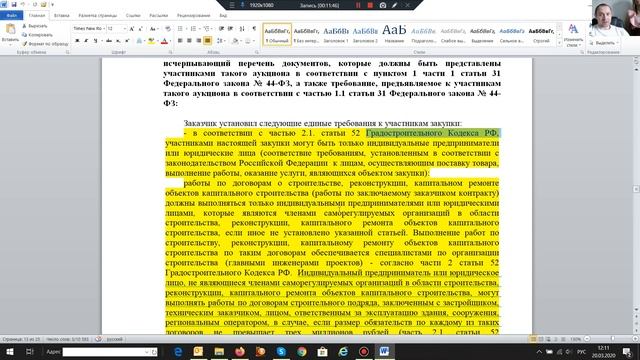
Task: Switch to the Вставка (Insert) tab
Action: [x=62, y=16]
